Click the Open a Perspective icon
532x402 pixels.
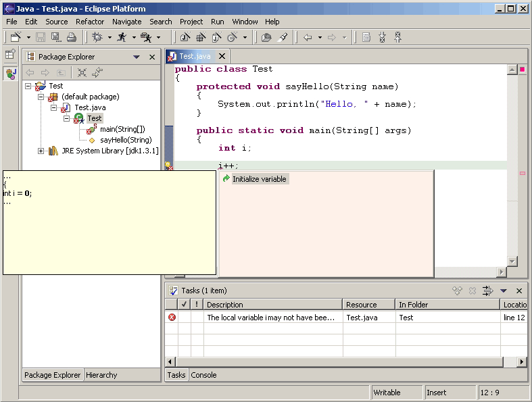pyautogui.click(x=10, y=54)
